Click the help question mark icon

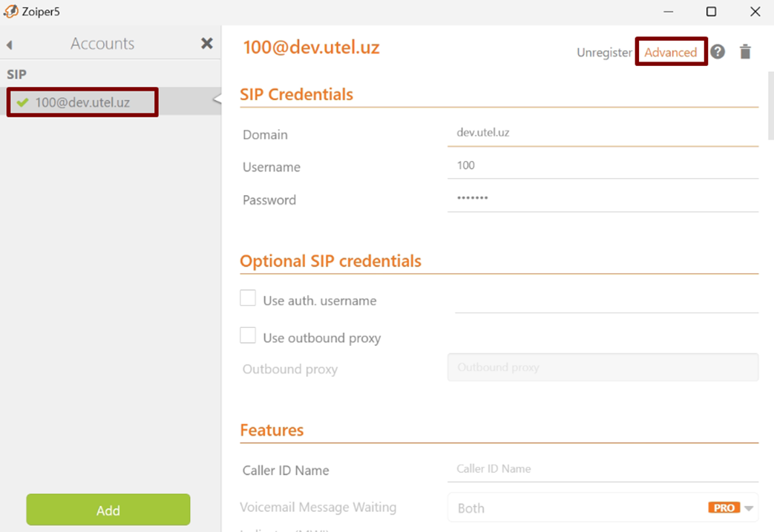(x=718, y=52)
